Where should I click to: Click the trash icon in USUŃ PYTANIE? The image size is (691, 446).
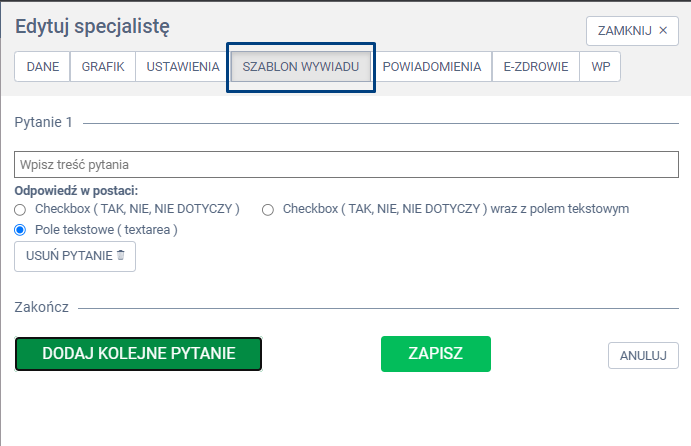(x=121, y=255)
